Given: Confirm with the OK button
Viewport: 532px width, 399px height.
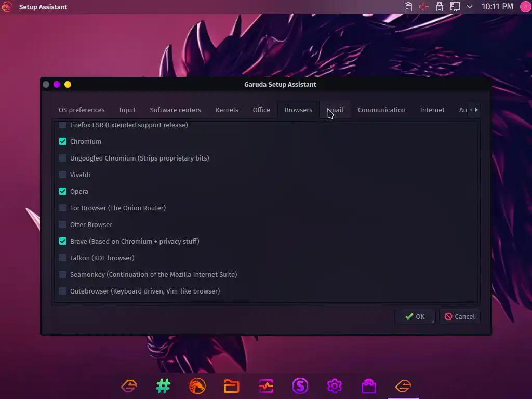Looking at the screenshot, I should pos(415,316).
